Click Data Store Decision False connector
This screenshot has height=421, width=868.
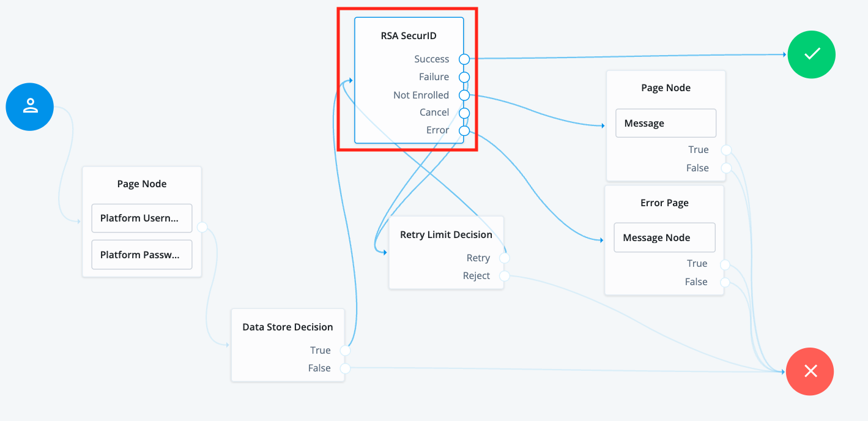click(345, 368)
